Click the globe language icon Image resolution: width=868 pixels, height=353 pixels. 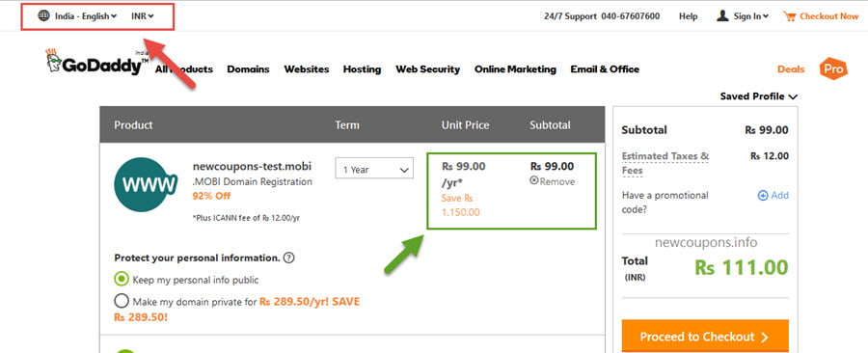tap(43, 15)
